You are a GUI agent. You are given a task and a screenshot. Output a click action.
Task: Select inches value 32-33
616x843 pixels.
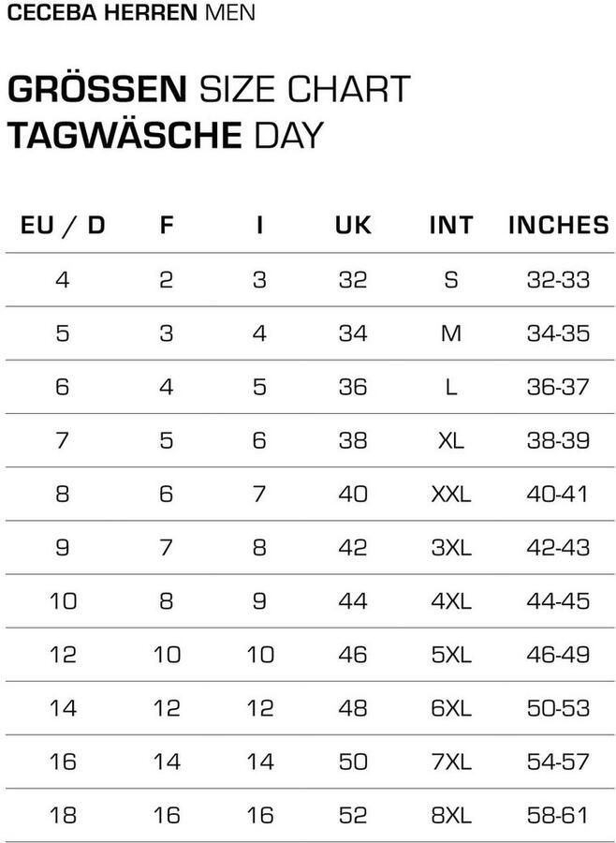[559, 279]
